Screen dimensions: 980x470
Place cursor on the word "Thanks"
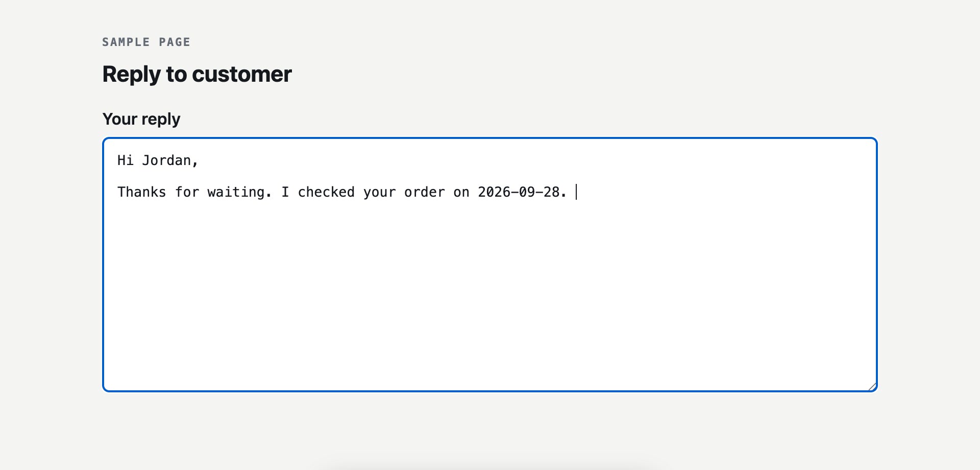pyautogui.click(x=142, y=192)
